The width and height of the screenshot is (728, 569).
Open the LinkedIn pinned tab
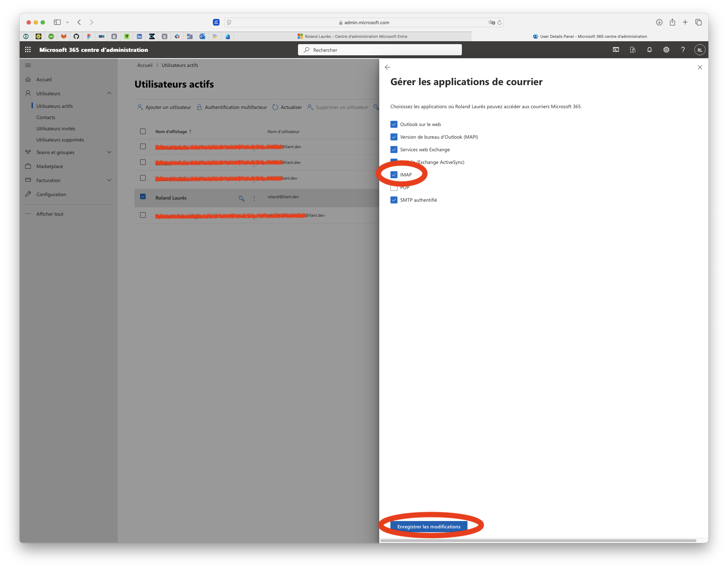(x=139, y=36)
